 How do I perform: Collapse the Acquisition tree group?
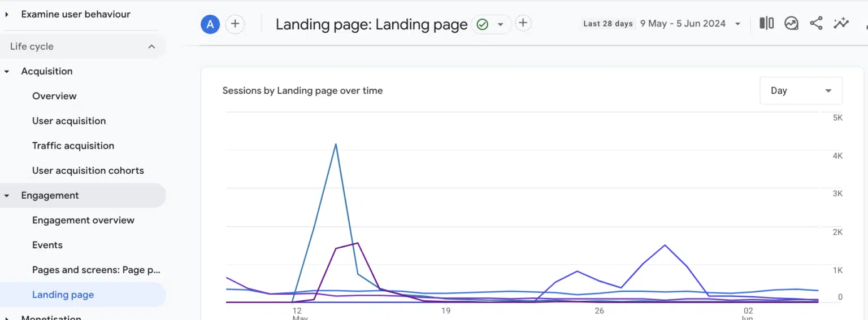pos(7,72)
